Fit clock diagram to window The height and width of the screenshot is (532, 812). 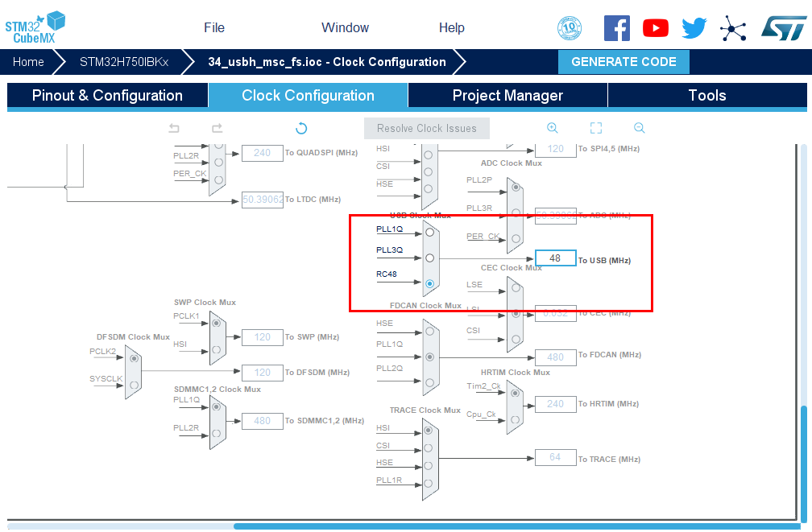click(596, 128)
